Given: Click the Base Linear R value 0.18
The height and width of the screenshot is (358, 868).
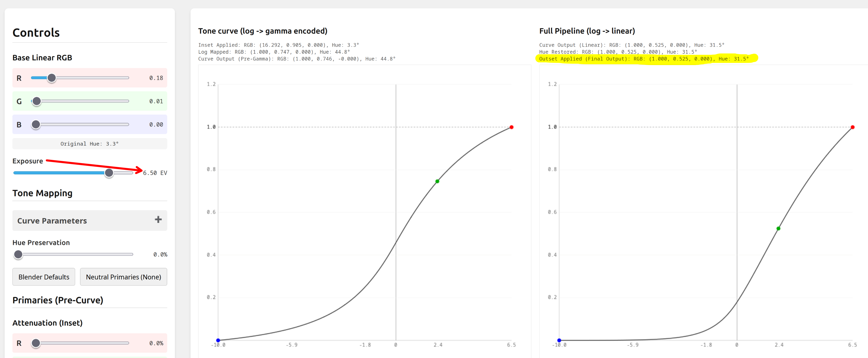Looking at the screenshot, I should coord(156,78).
